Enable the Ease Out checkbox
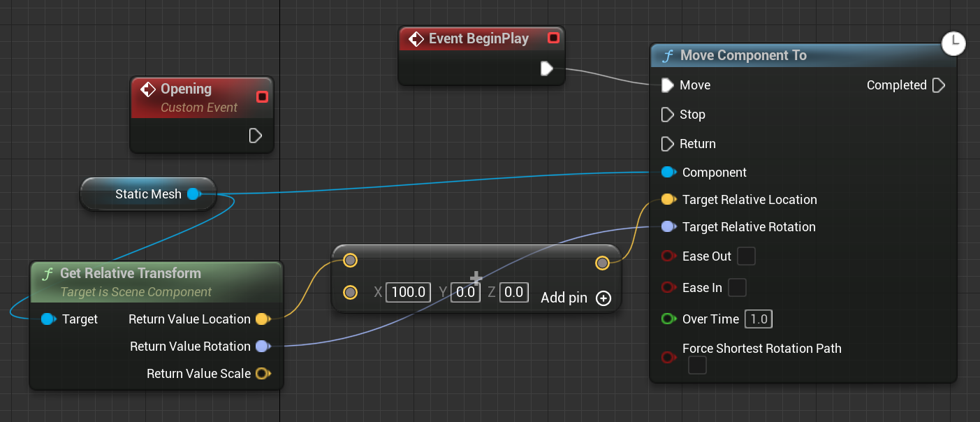 (x=747, y=256)
